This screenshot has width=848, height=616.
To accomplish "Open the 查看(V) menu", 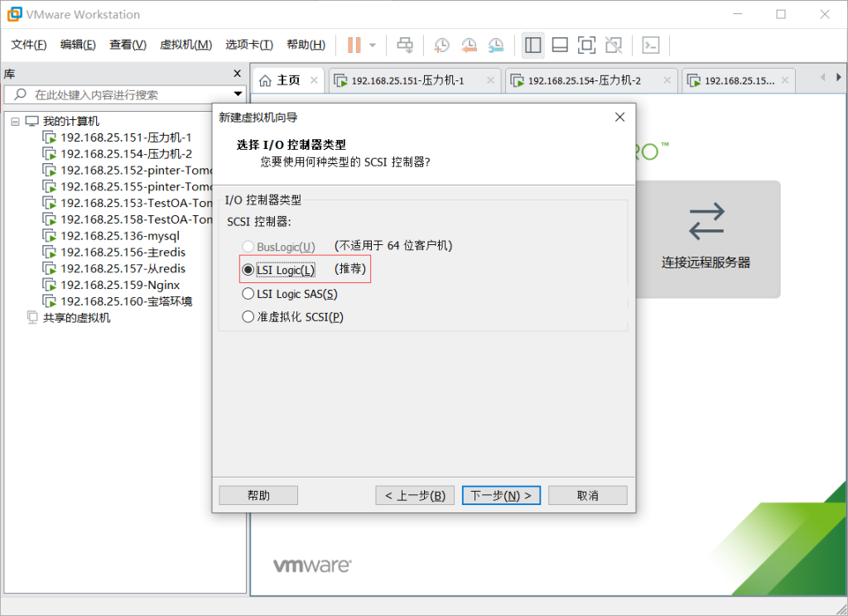I will point(128,45).
